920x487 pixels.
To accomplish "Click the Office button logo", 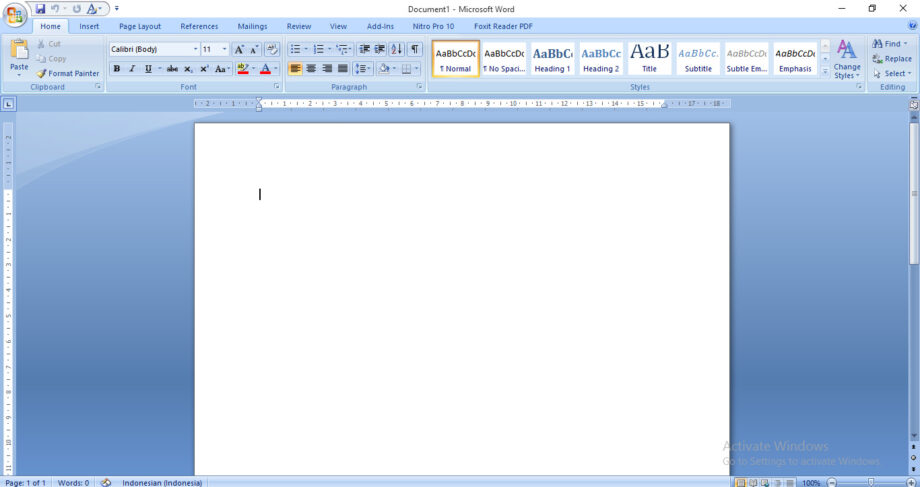I will [14, 13].
